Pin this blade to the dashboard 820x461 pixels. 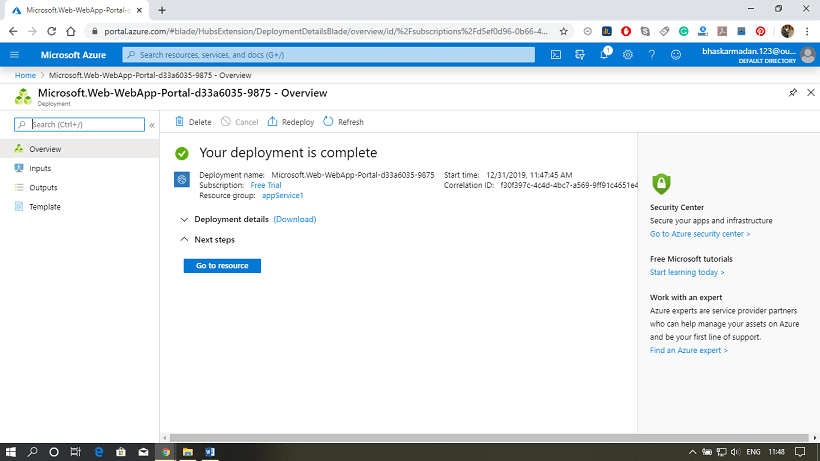click(x=793, y=93)
